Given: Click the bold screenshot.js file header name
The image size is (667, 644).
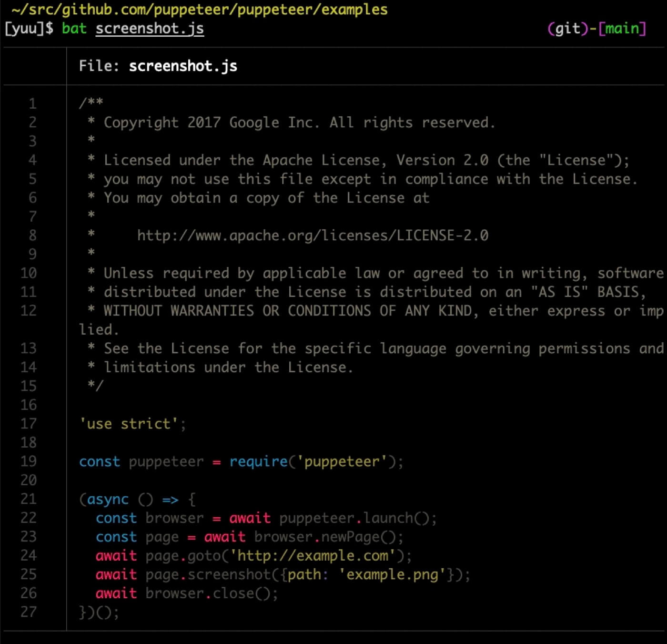Looking at the screenshot, I should click(x=183, y=66).
